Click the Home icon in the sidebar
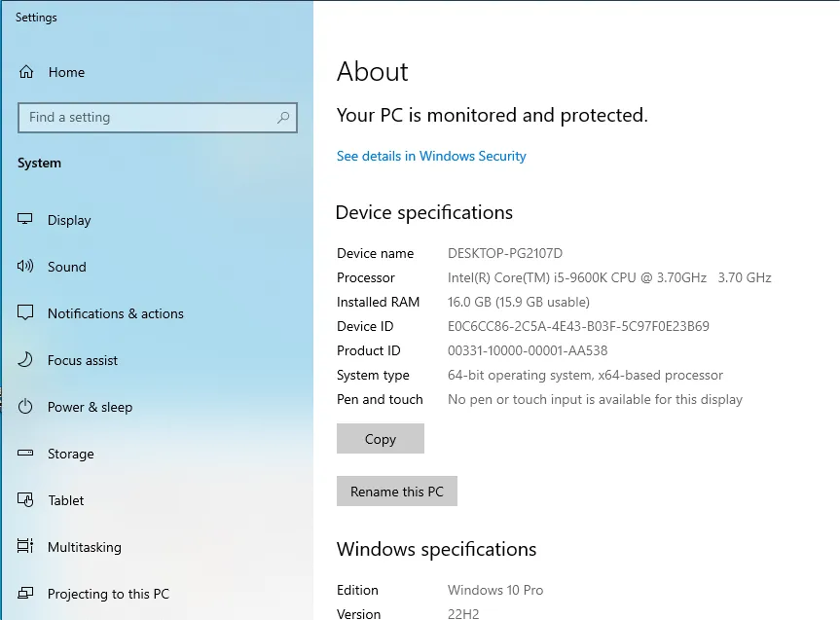 coord(26,72)
